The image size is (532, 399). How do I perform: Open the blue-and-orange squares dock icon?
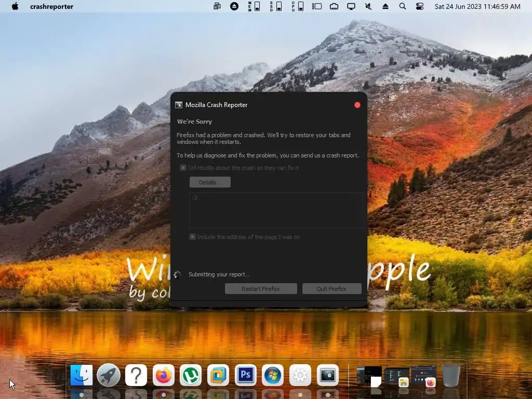click(x=218, y=375)
